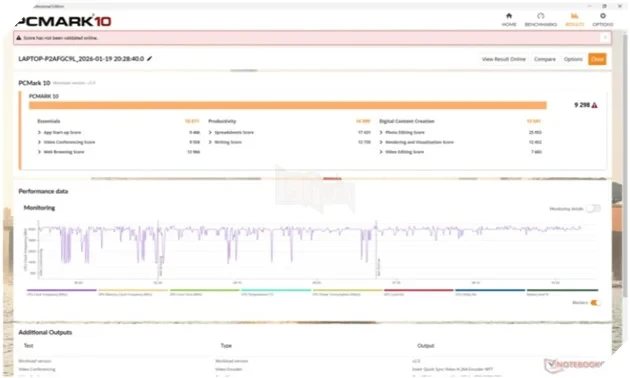
Task: Click the PCMark 10 logo
Action: (63, 21)
